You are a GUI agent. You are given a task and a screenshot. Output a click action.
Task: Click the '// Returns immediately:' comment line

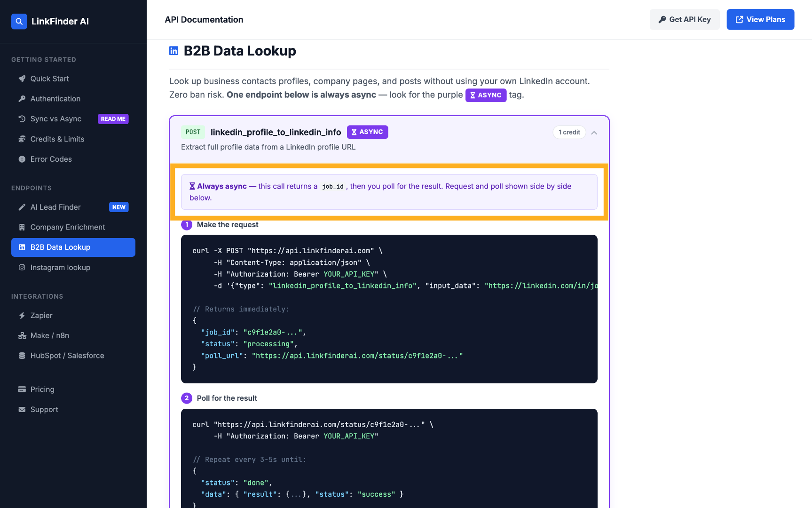pyautogui.click(x=241, y=309)
